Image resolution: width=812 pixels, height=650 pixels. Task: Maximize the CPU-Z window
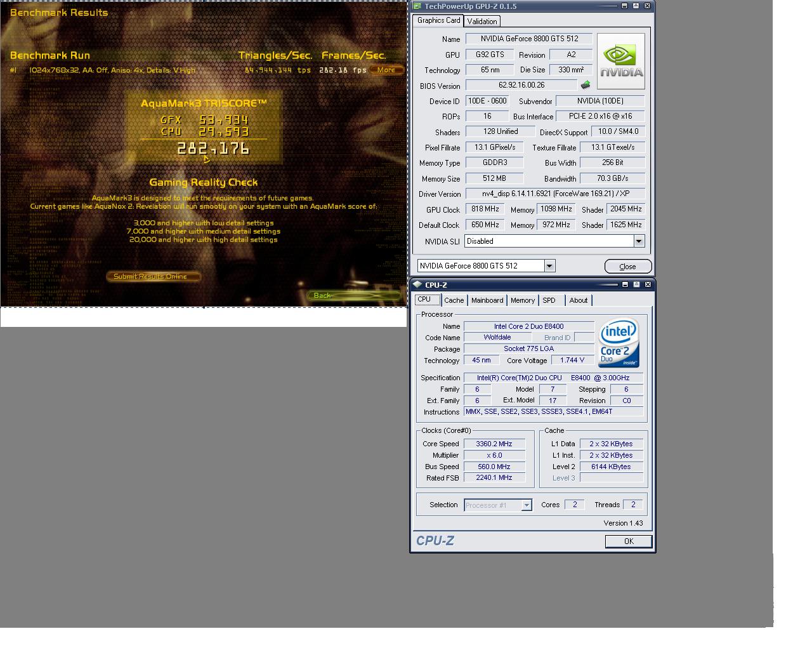click(636, 284)
